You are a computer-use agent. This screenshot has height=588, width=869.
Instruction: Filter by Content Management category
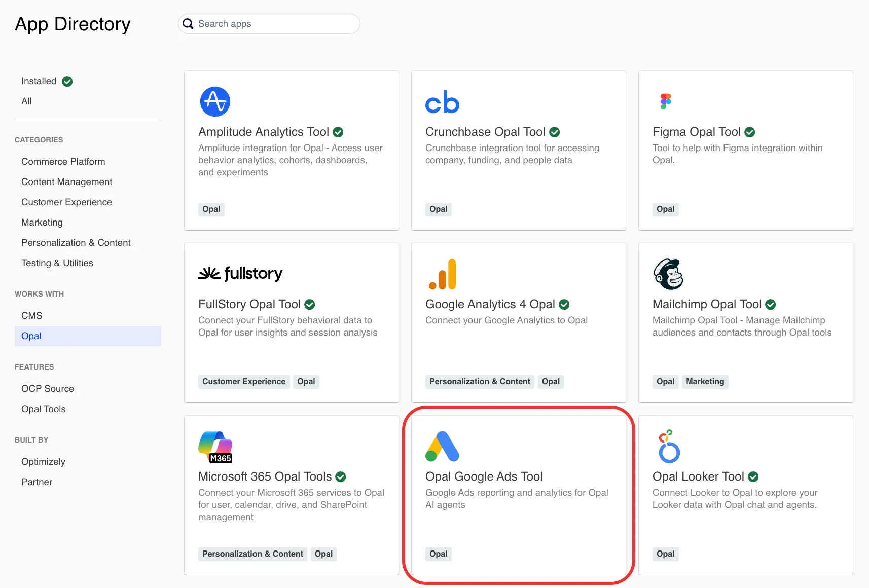[x=67, y=182]
